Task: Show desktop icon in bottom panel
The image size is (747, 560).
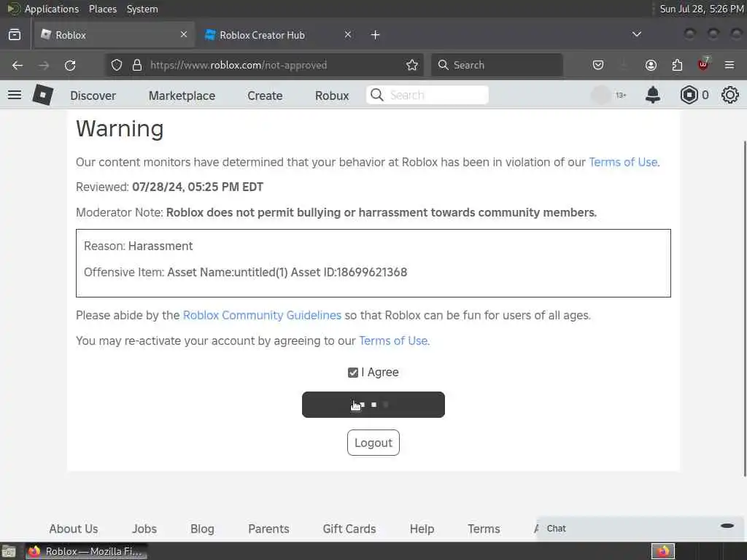Action: [x=9, y=551]
